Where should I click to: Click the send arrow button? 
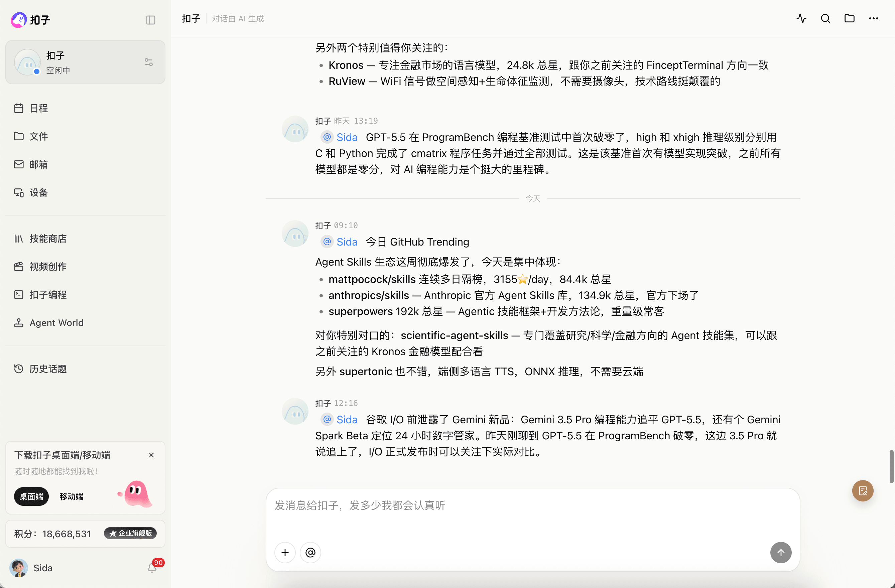pos(781,552)
